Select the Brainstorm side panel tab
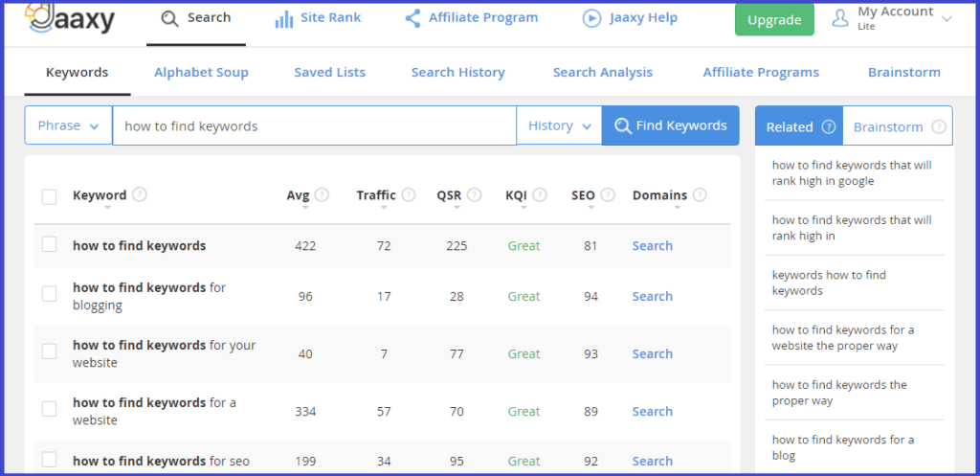Screen dimensions: 980x476 (898, 125)
